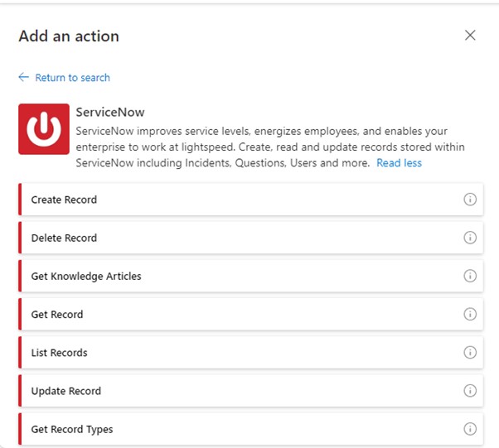Show info for Create Record action
Image resolution: width=499 pixels, height=448 pixels.
(470, 200)
